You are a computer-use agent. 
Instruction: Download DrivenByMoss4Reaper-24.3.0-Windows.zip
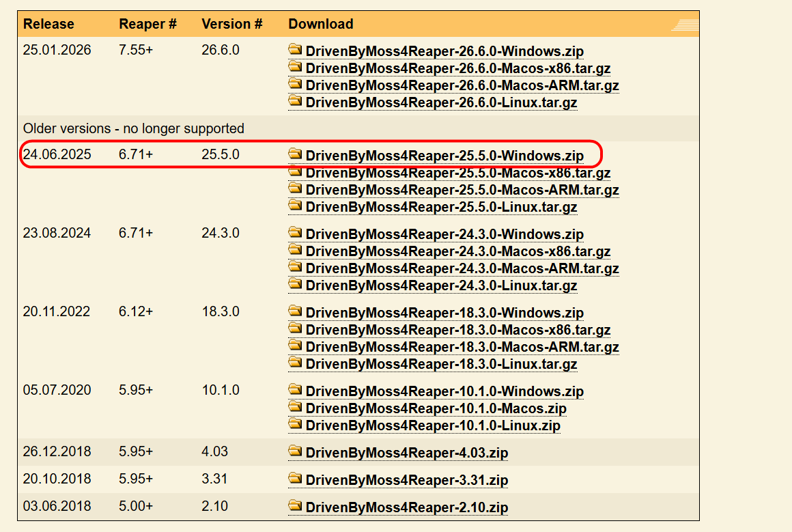click(444, 234)
